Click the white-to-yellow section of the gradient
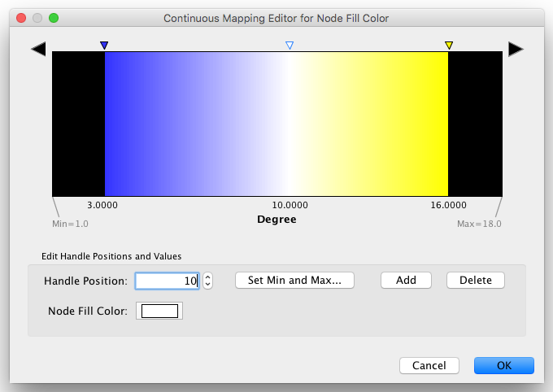The height and width of the screenshot is (392, 553). click(x=366, y=122)
